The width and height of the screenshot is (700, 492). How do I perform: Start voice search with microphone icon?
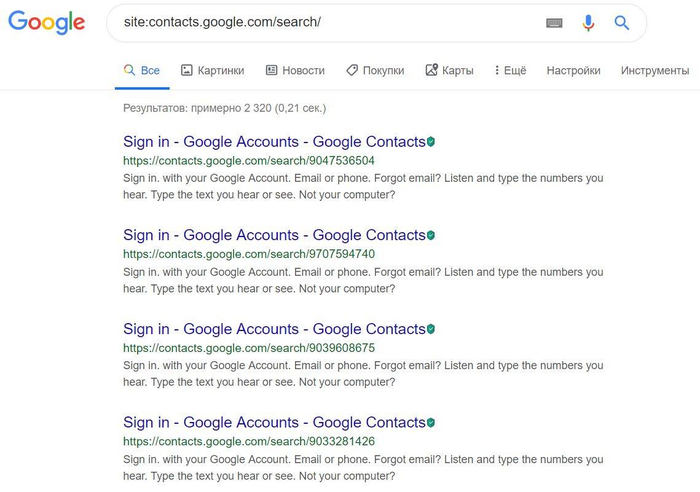coord(588,23)
